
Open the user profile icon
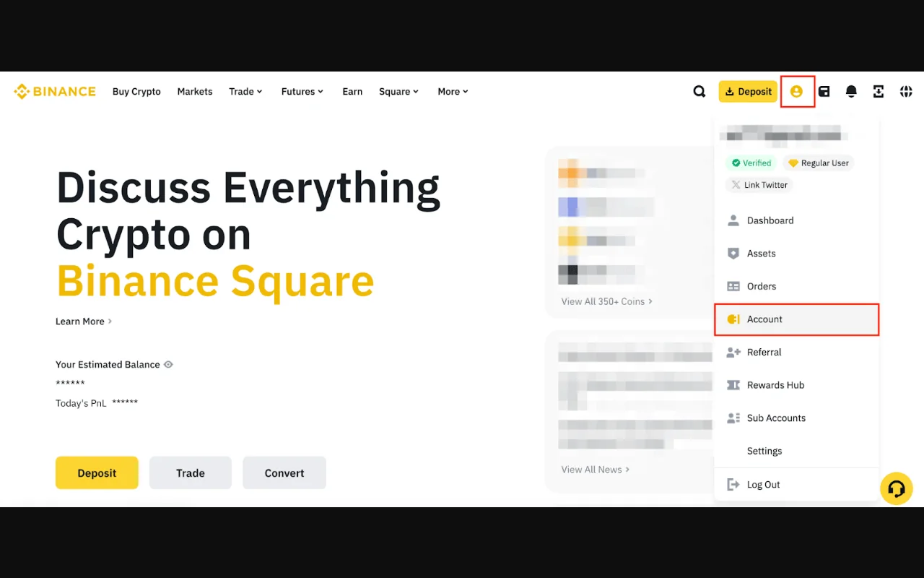click(x=796, y=91)
